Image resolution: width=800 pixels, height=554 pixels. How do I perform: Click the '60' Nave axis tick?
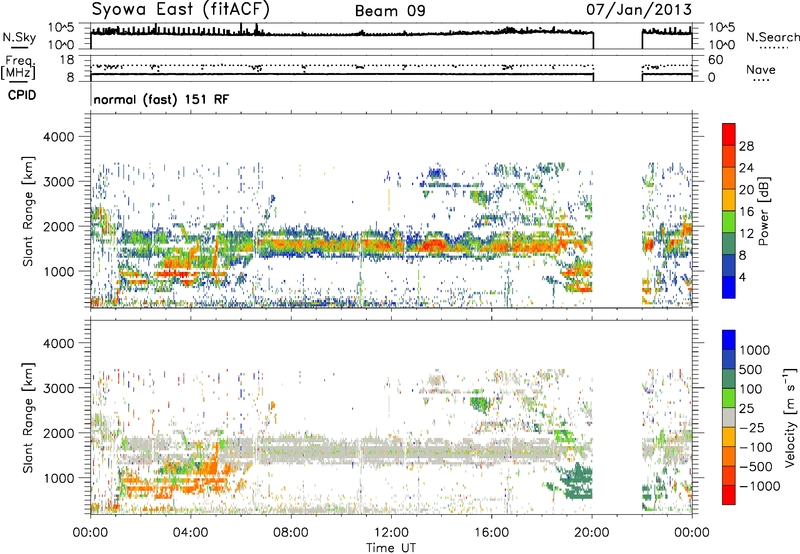tap(715, 60)
